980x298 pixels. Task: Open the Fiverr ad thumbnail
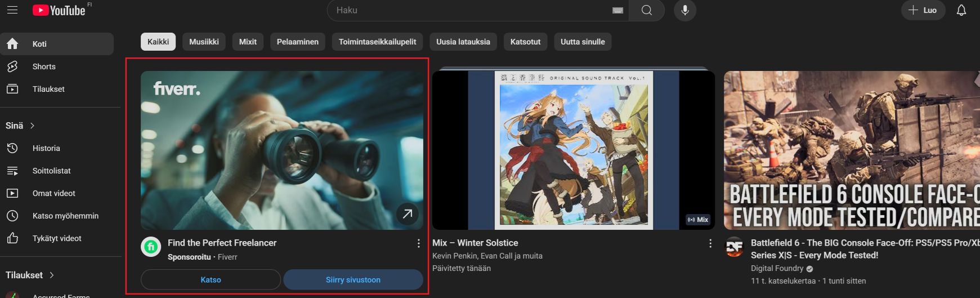click(x=281, y=150)
